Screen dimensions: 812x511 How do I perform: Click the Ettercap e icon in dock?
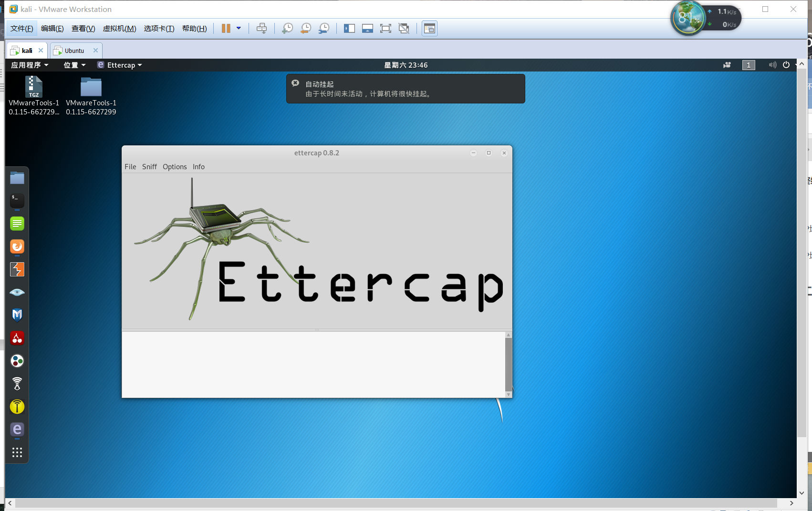pos(17,429)
